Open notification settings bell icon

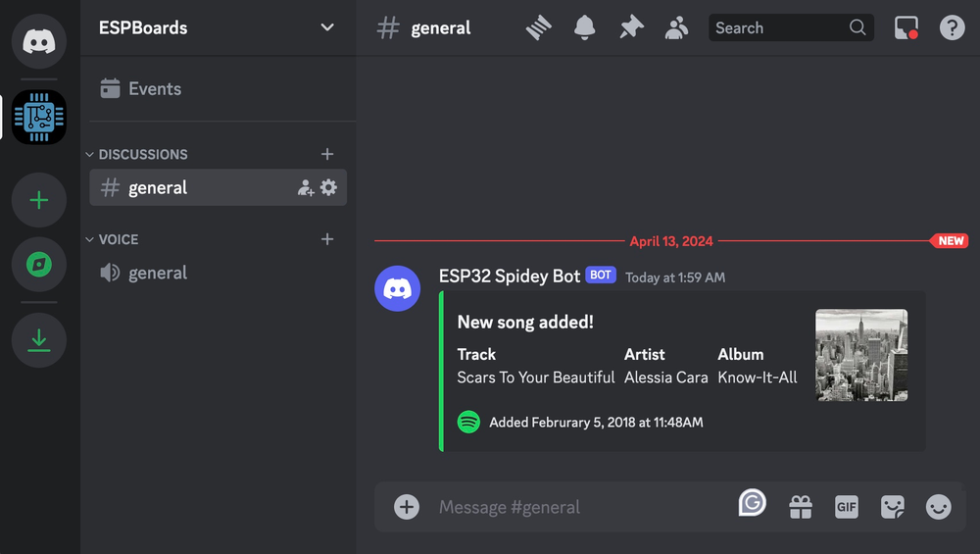point(585,28)
